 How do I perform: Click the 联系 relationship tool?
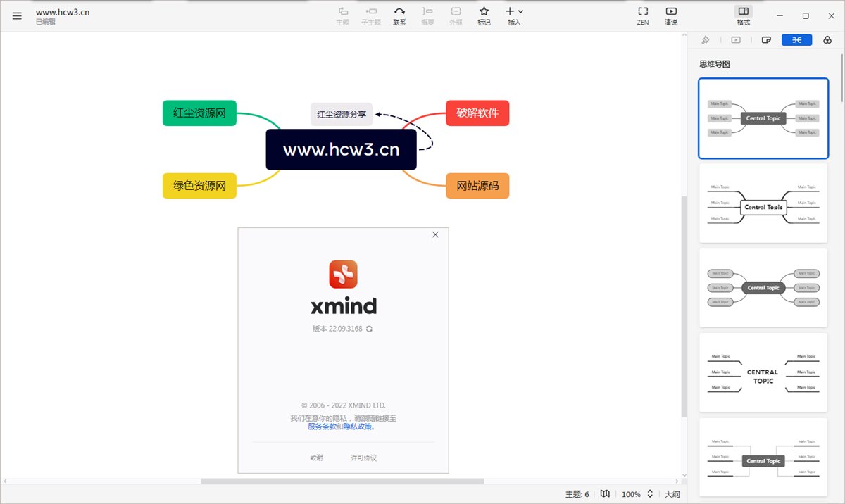399,15
